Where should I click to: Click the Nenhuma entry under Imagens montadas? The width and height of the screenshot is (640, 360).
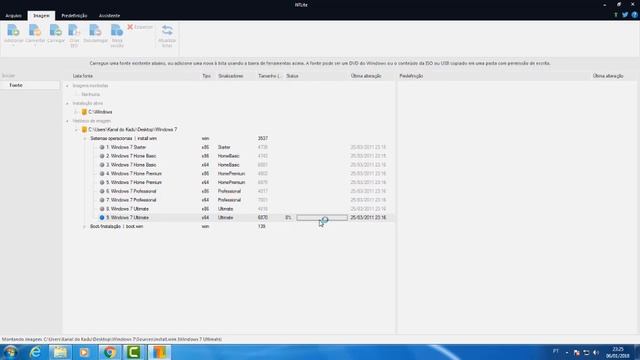90,94
